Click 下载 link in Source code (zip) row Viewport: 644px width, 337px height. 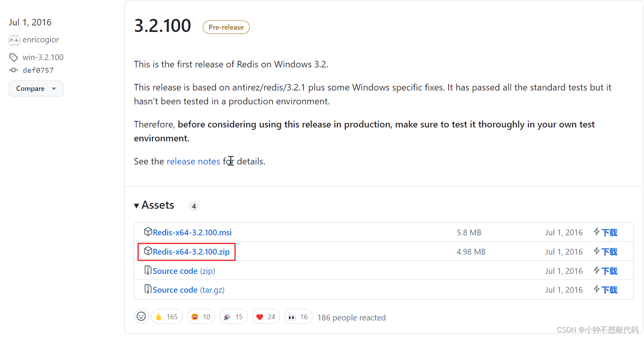[609, 271]
